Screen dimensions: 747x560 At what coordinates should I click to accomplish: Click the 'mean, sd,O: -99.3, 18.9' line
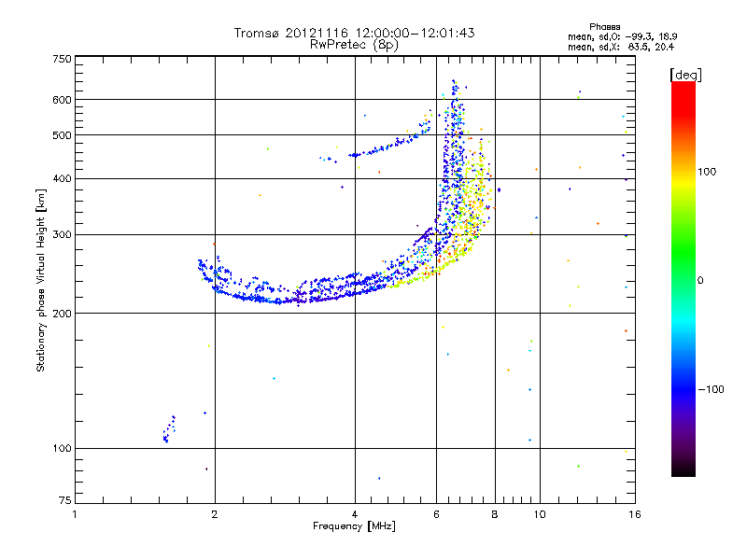click(622, 36)
